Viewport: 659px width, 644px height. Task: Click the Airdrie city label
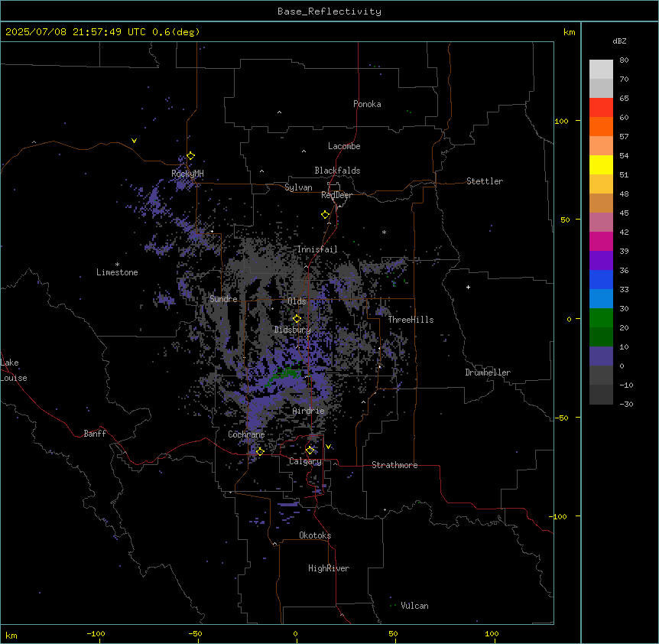tap(309, 411)
